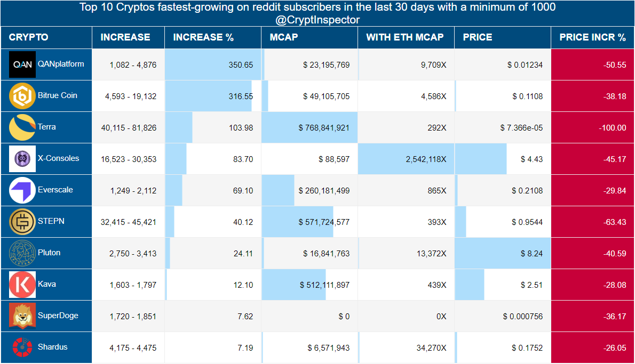The height and width of the screenshot is (364, 635).
Task: Select the Pluton name label
Action: click(49, 253)
